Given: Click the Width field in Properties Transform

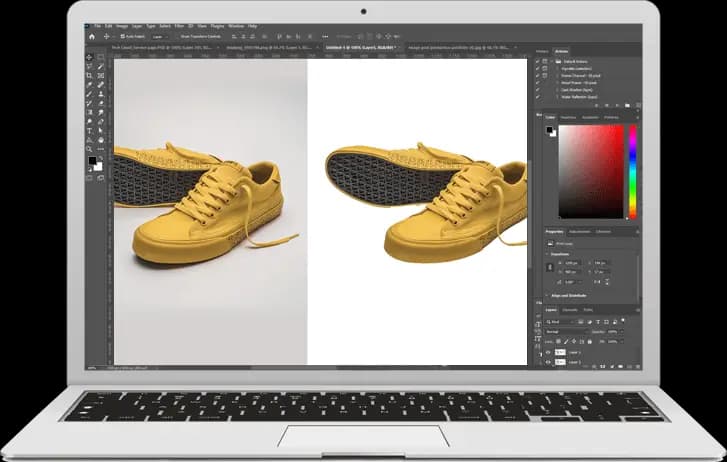Looking at the screenshot, I should pos(573,263).
